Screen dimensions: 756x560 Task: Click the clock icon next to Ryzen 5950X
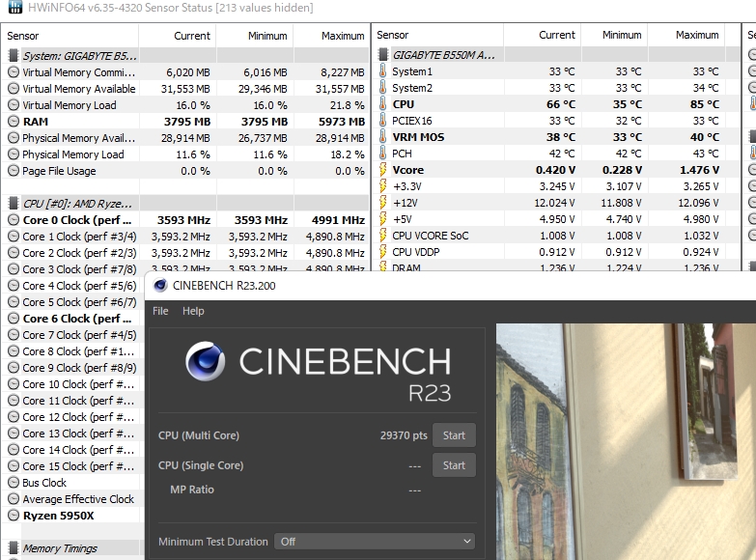14,516
